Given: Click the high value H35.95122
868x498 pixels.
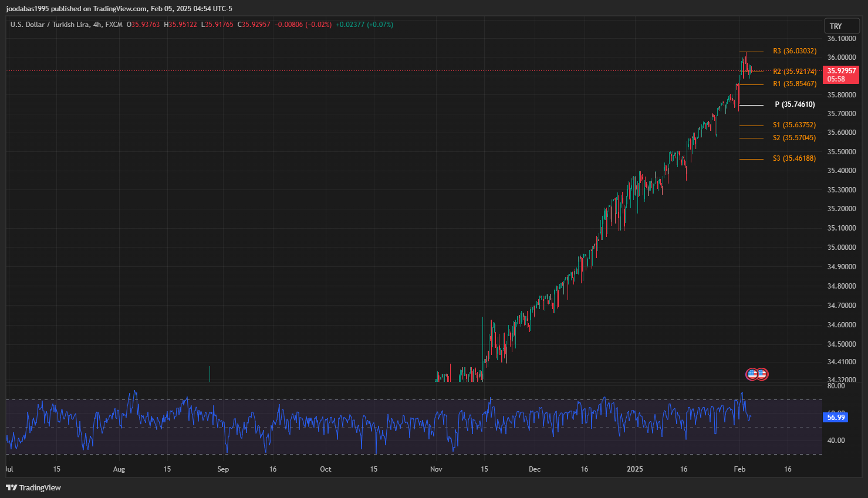Looking at the screenshot, I should click(x=181, y=25).
